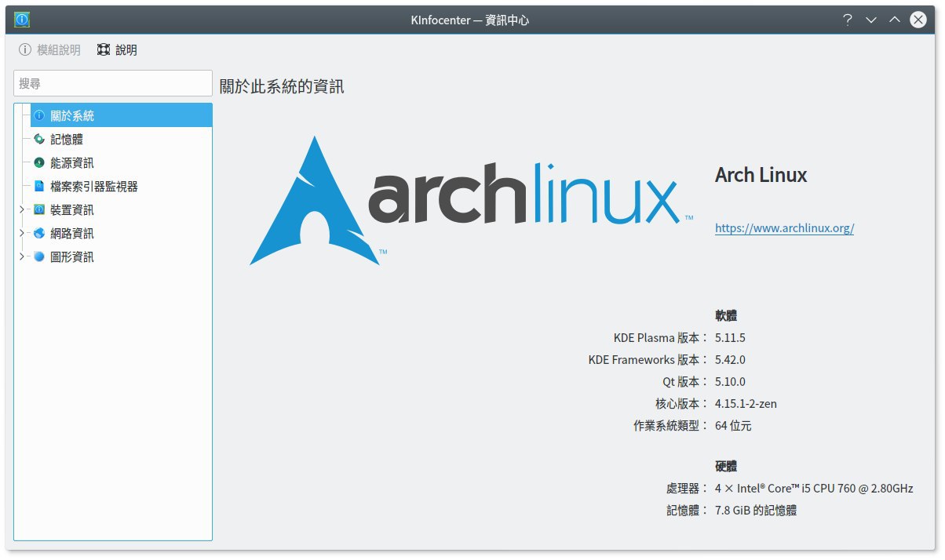Click the lifebuoy icon beside 說明

(x=104, y=49)
